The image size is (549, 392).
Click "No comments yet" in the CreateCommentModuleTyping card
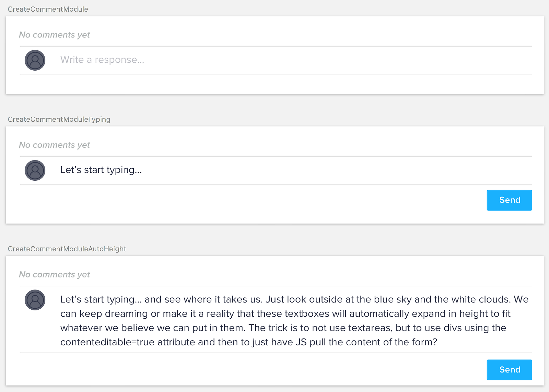pos(54,145)
